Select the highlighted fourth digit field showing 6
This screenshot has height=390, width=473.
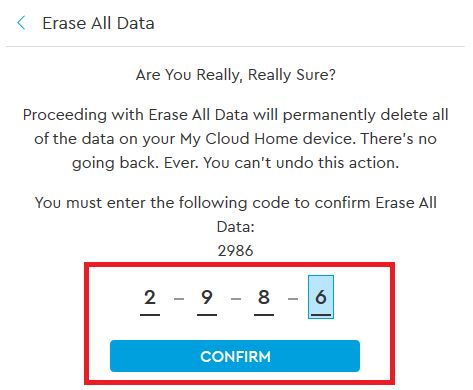coord(321,297)
